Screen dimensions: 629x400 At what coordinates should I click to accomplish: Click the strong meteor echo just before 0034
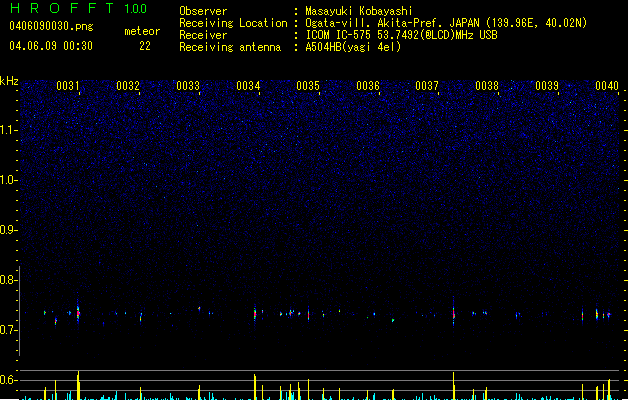click(x=255, y=313)
